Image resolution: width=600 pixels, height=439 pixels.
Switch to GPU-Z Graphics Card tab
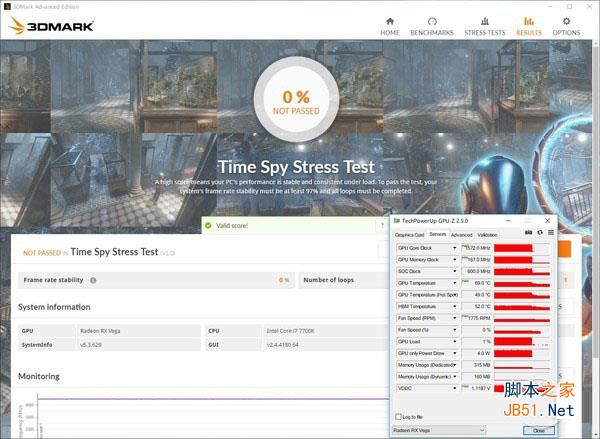coord(409,235)
